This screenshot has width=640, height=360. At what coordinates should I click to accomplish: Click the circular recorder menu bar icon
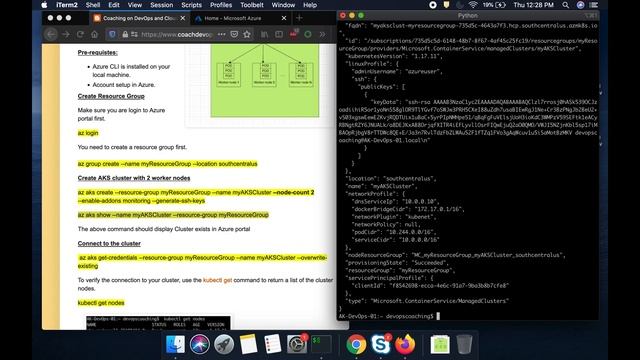pos(433,5)
